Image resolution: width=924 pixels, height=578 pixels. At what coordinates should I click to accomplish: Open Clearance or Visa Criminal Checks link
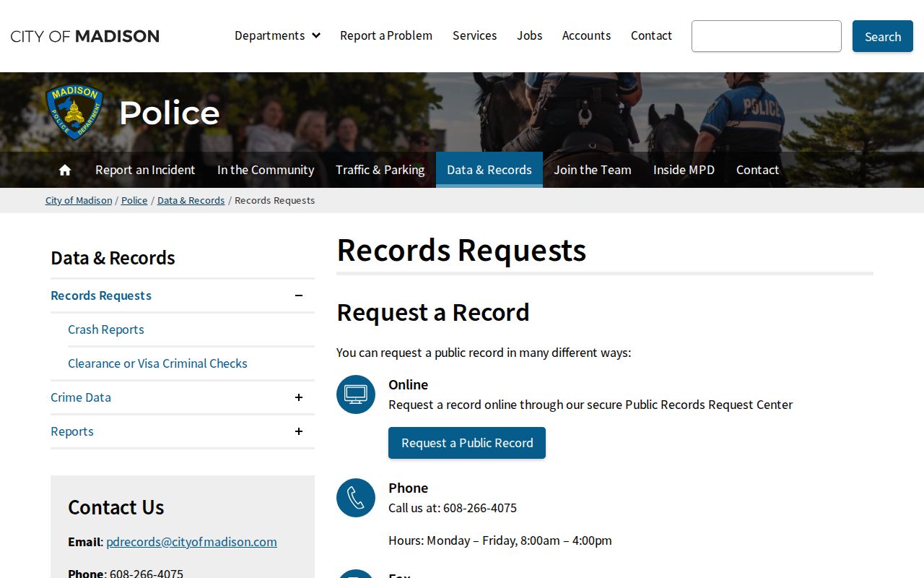(x=157, y=363)
